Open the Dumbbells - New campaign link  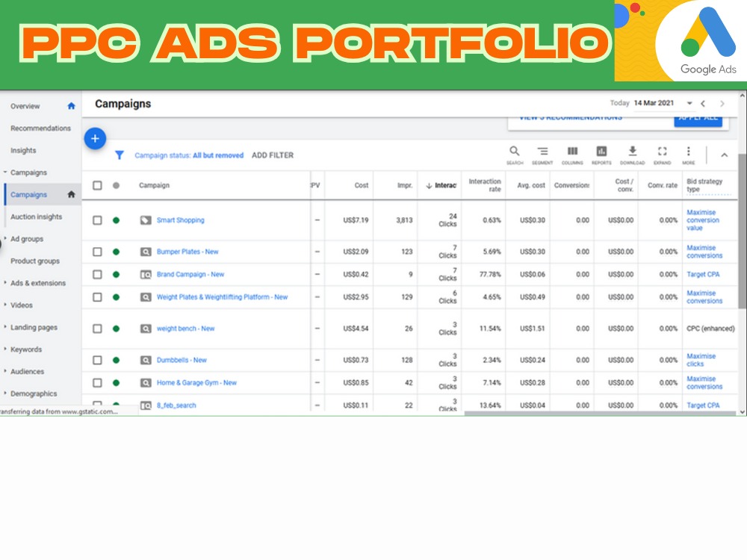click(x=182, y=360)
